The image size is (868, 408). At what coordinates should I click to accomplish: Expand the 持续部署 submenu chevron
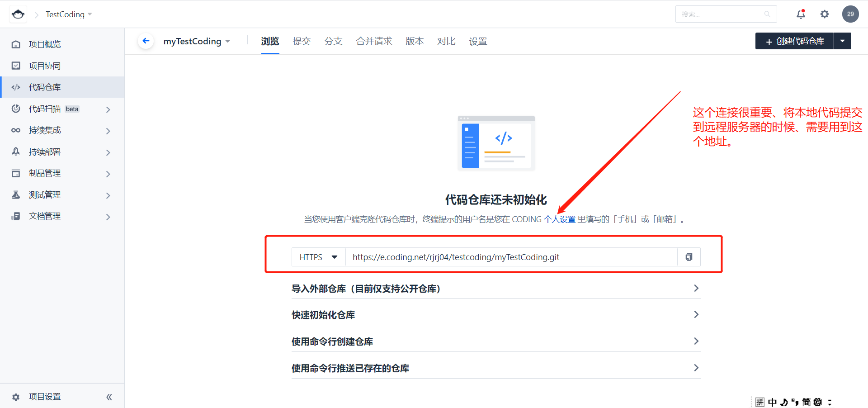click(x=108, y=152)
